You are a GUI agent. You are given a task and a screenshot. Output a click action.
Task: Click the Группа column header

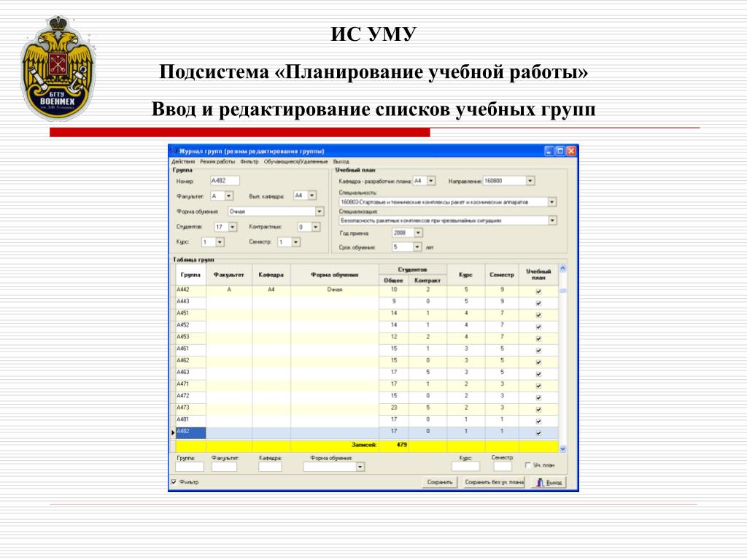click(190, 275)
